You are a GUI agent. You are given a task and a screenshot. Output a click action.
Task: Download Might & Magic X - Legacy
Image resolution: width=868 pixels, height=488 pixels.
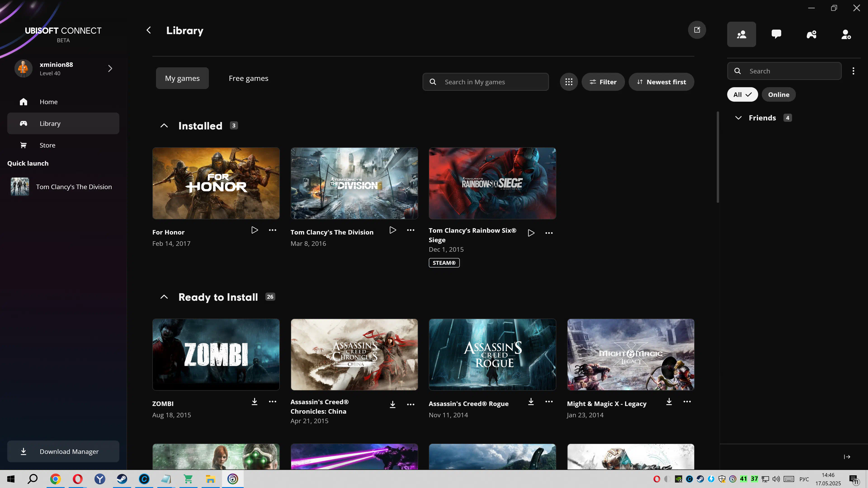(x=669, y=402)
